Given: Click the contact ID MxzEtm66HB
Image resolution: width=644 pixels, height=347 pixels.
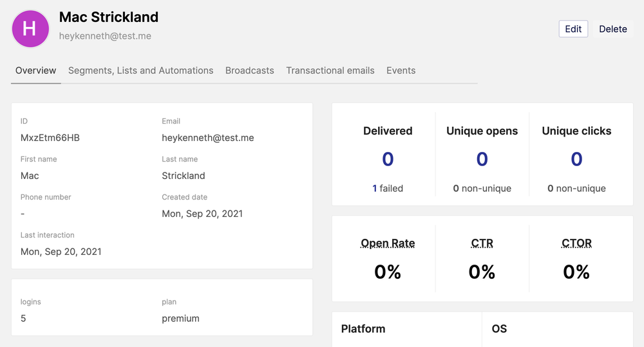Looking at the screenshot, I should tap(50, 138).
